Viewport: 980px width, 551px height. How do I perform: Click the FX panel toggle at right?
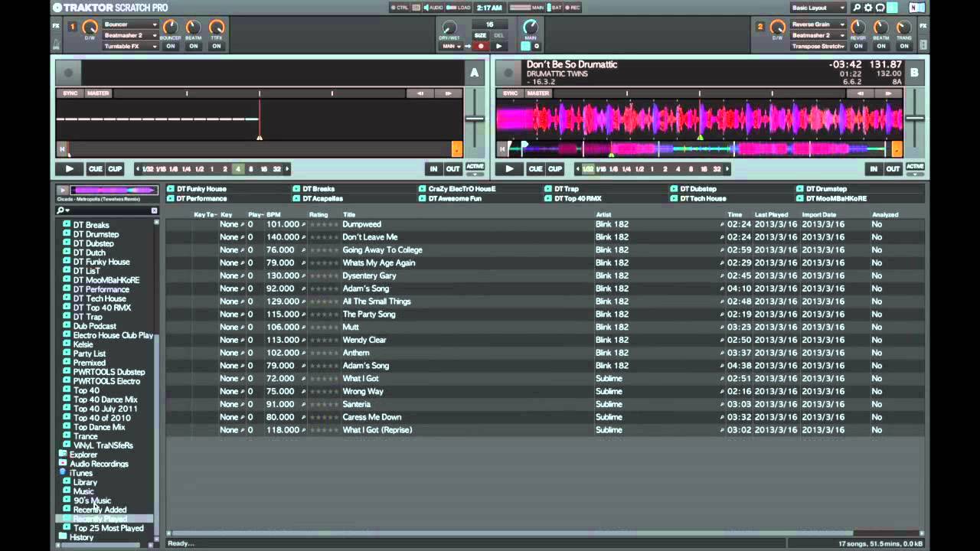[924, 26]
